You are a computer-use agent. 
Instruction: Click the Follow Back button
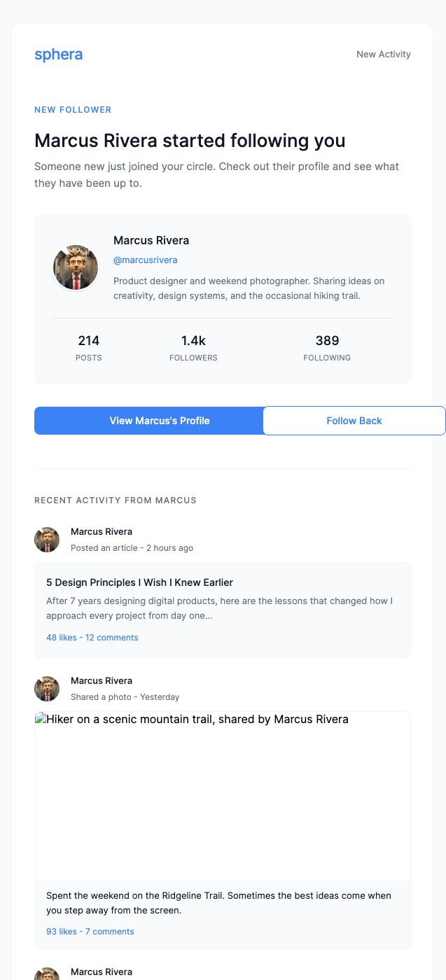(x=354, y=421)
